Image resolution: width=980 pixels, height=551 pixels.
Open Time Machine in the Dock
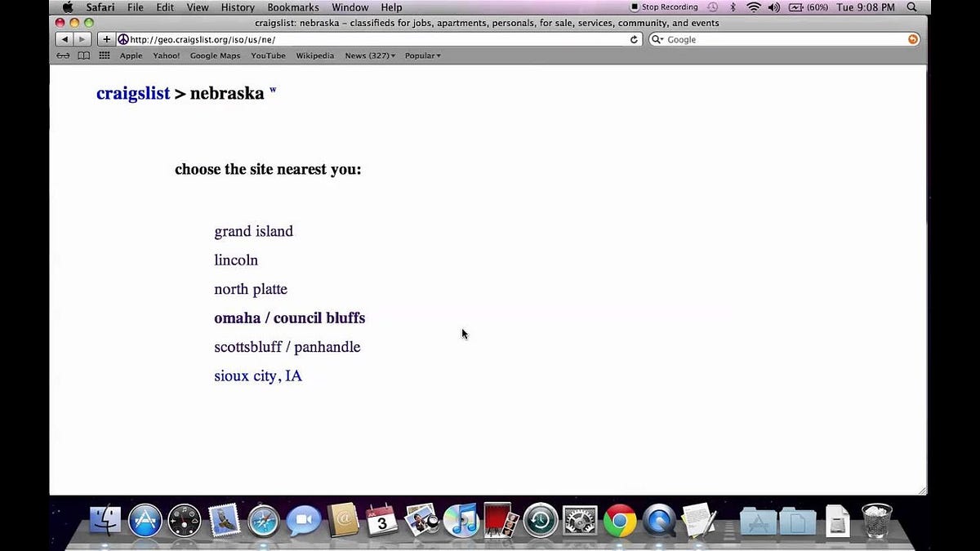tap(541, 520)
